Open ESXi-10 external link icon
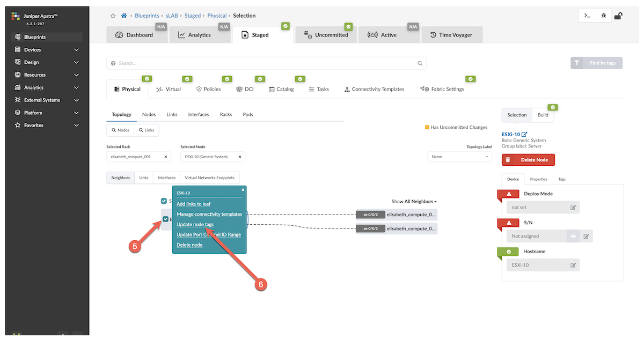The width and height of the screenshot is (644, 339). (524, 134)
